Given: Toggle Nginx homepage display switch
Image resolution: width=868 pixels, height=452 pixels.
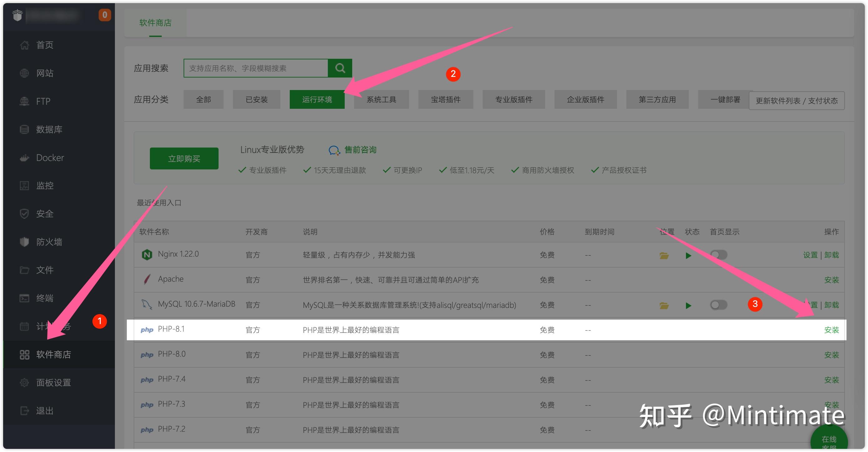Looking at the screenshot, I should point(718,255).
